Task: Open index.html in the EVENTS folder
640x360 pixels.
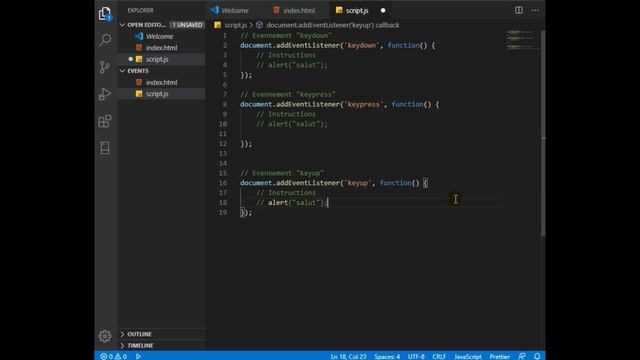Action: [x=161, y=82]
